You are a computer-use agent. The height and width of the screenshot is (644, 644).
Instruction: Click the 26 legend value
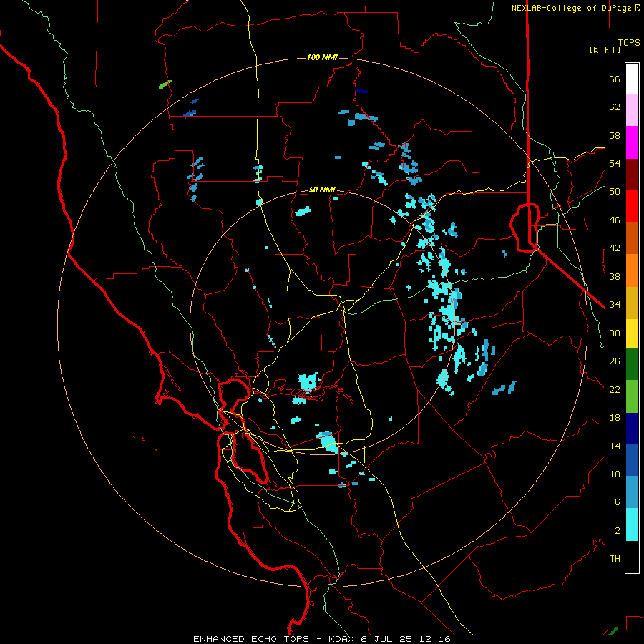pos(615,361)
